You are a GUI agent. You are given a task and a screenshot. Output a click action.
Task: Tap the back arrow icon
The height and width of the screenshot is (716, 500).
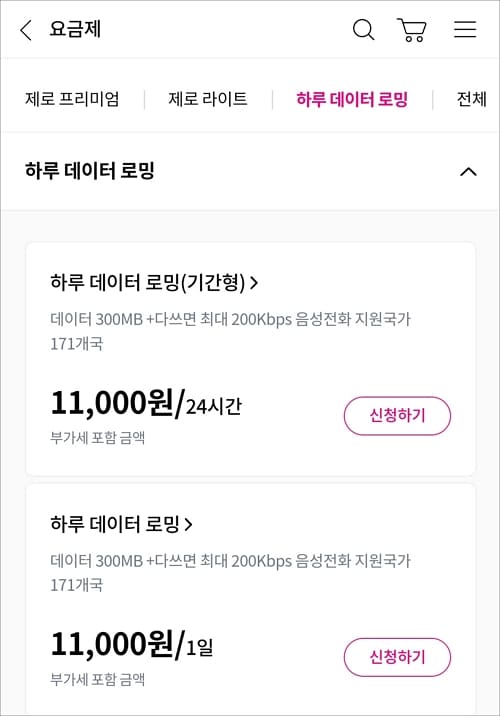tap(26, 30)
